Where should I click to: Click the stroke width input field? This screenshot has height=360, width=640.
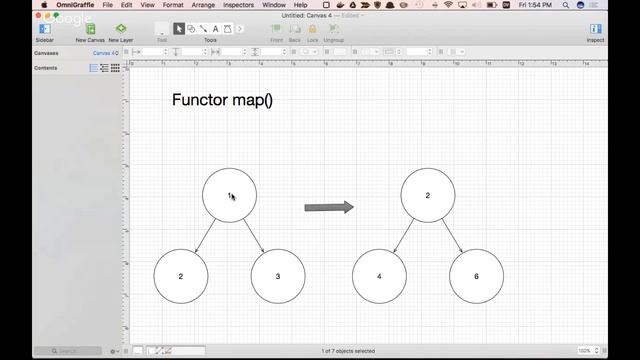point(417,52)
